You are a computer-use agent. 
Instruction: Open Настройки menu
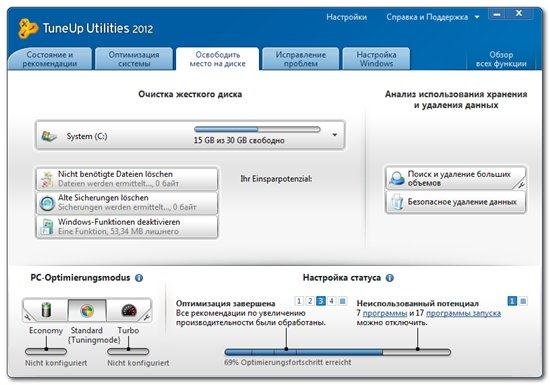tap(347, 17)
